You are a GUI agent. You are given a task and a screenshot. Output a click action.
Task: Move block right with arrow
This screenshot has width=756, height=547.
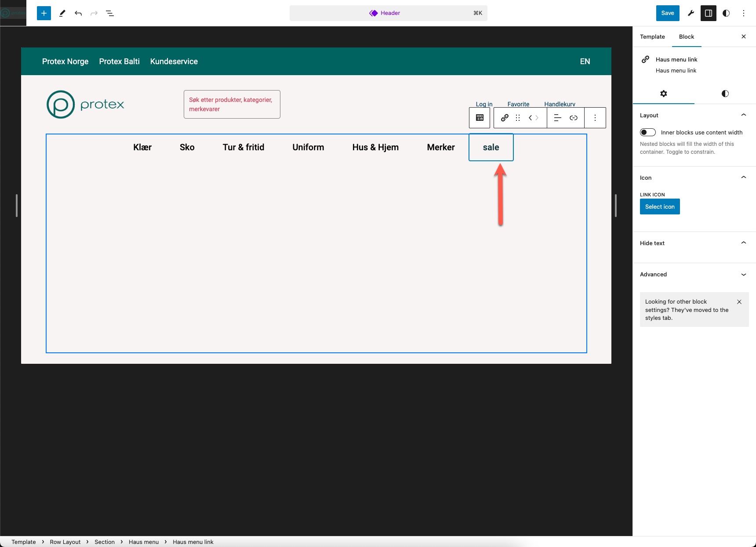(537, 118)
